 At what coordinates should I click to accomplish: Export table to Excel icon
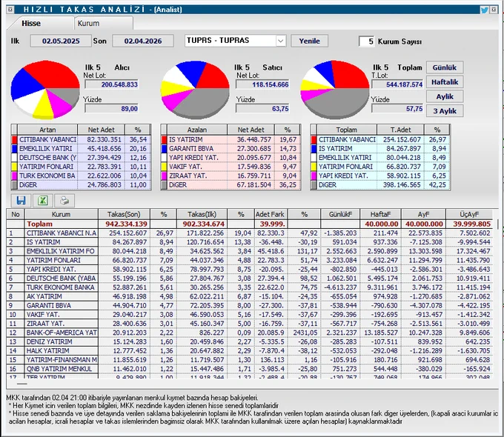(x=43, y=201)
